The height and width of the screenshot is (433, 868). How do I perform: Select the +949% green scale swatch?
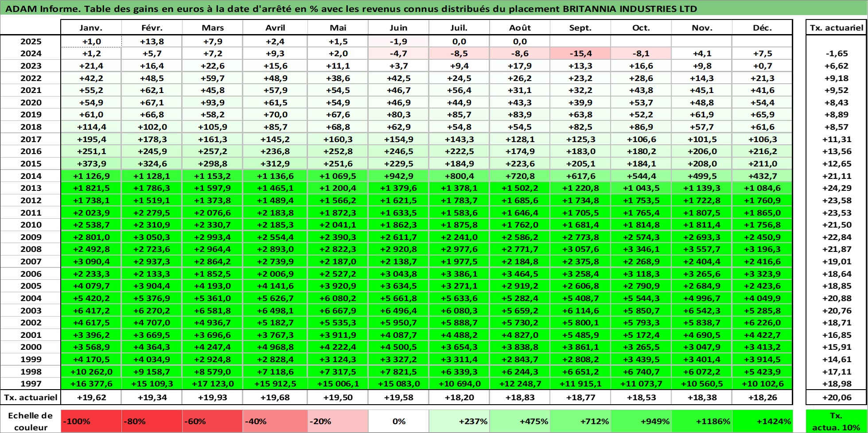(x=641, y=421)
